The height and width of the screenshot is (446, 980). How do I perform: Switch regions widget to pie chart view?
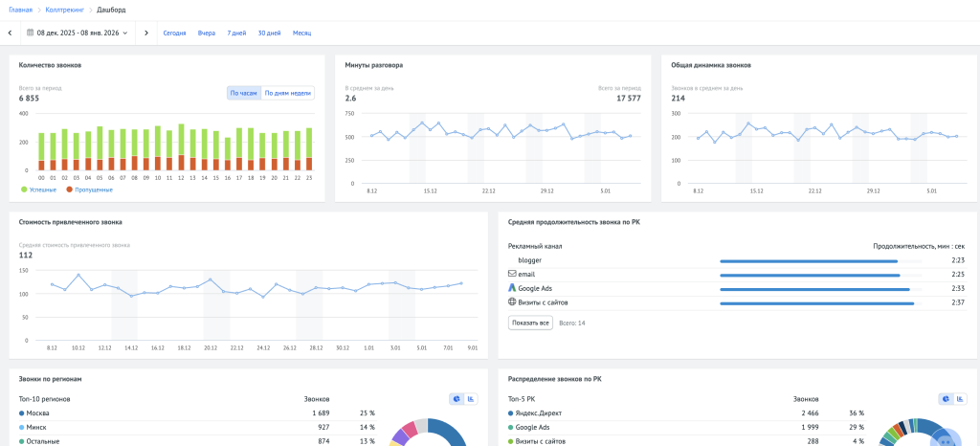tap(457, 399)
